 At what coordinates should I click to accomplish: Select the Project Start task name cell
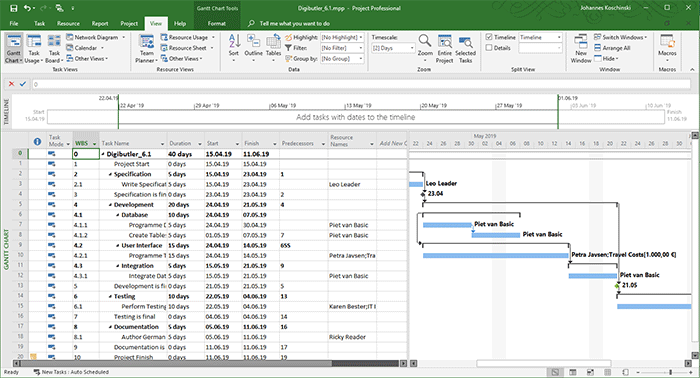[x=133, y=164]
